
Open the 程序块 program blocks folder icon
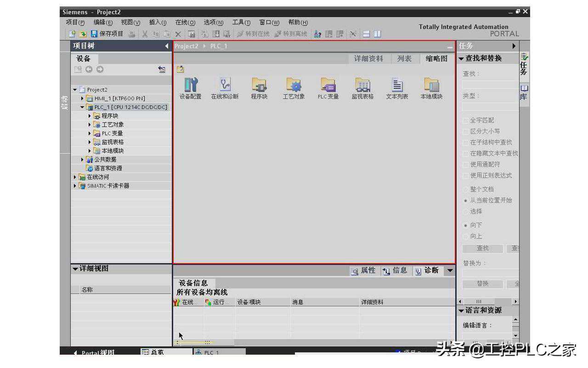point(259,86)
